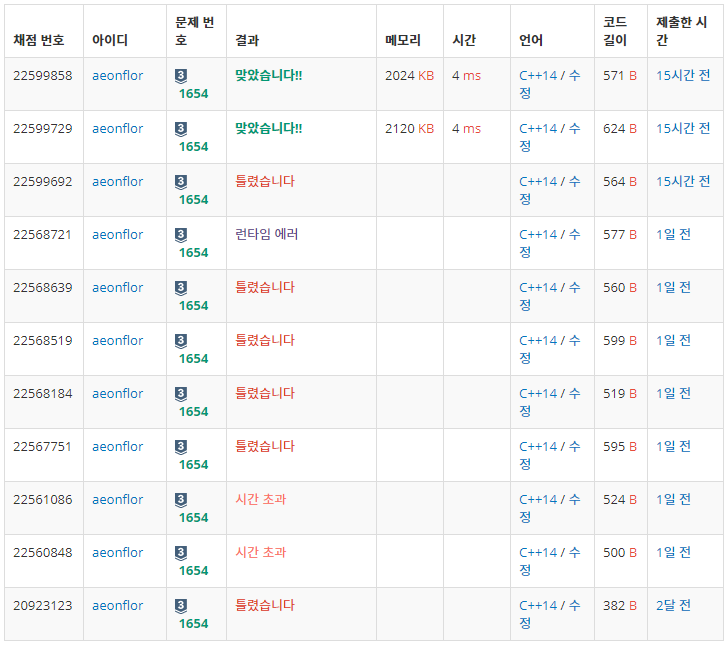Open C++14 / 수정 source link for 22567751
The image size is (726, 646).
(x=550, y=456)
